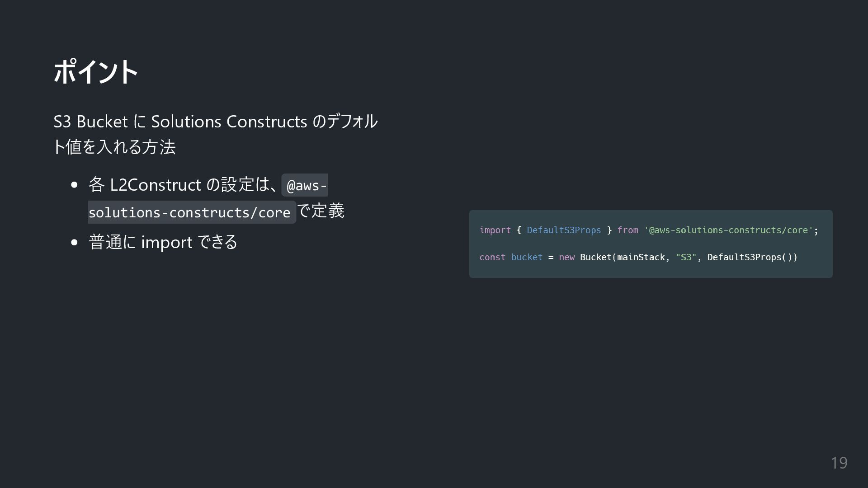Click the "S3" string in code
Viewport: 868px width, 488px height.
pos(686,258)
